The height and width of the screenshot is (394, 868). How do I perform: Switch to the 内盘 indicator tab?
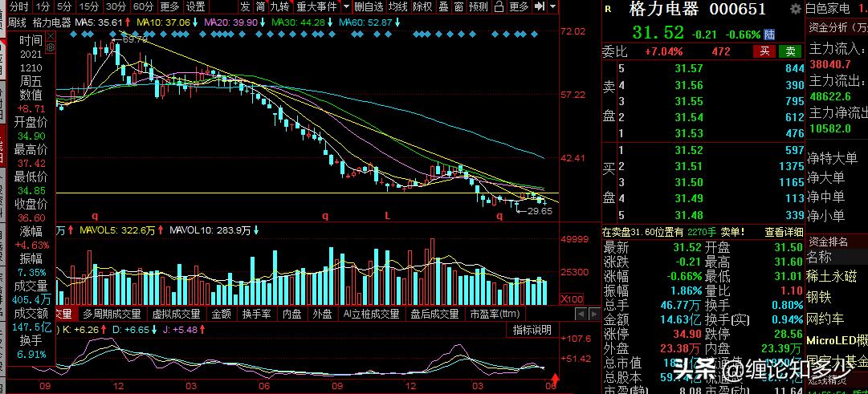point(291,314)
